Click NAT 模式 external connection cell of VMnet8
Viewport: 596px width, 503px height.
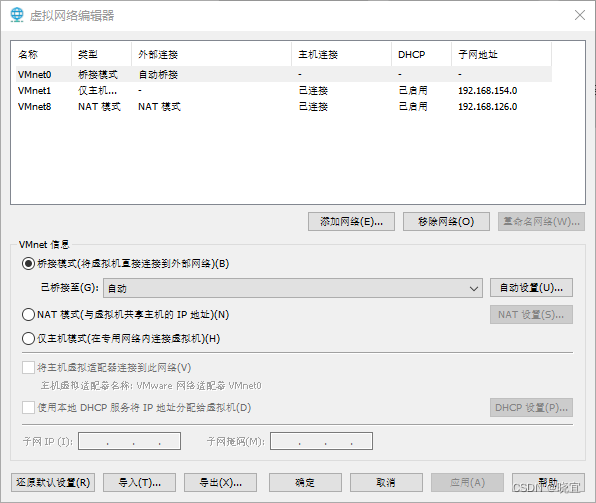click(x=159, y=106)
